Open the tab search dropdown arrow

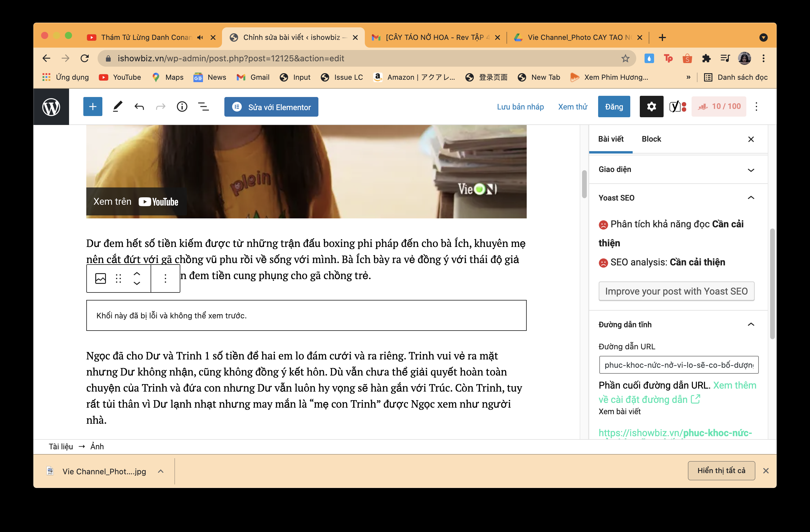[x=763, y=37]
